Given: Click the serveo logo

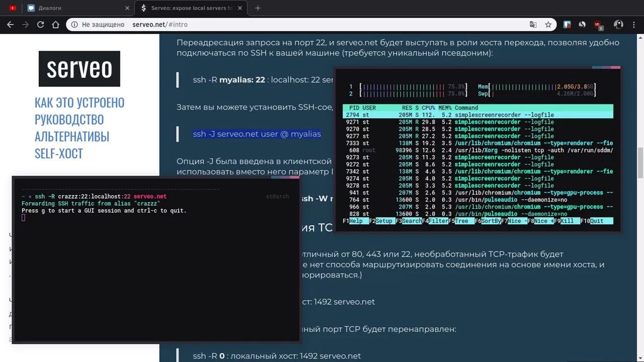Looking at the screenshot, I should point(79,68).
